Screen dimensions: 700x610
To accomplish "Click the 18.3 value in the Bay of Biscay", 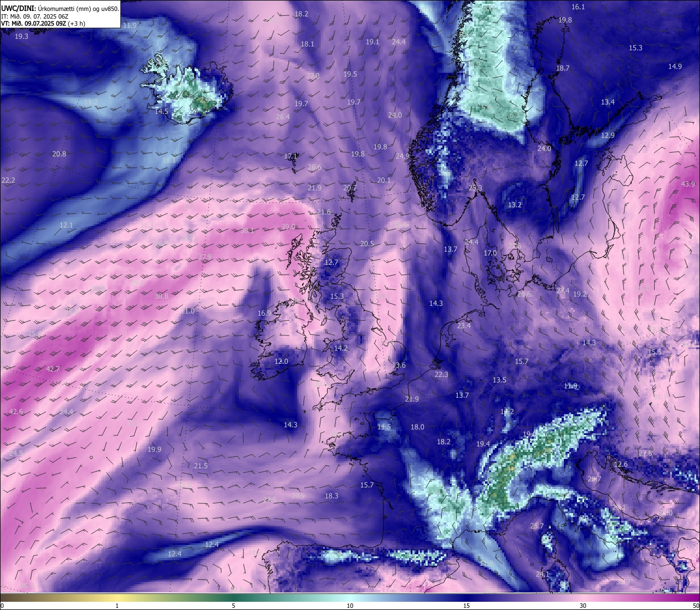I will coord(331,496).
